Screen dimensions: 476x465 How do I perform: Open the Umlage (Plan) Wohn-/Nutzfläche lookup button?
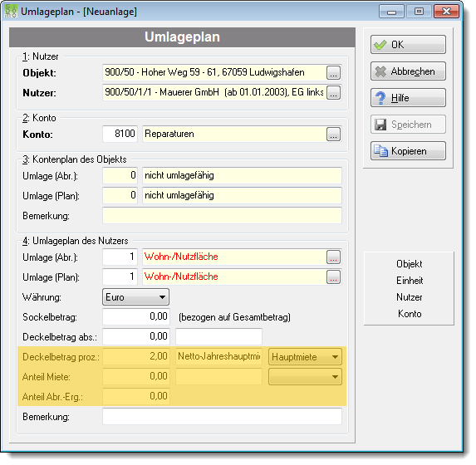333,277
